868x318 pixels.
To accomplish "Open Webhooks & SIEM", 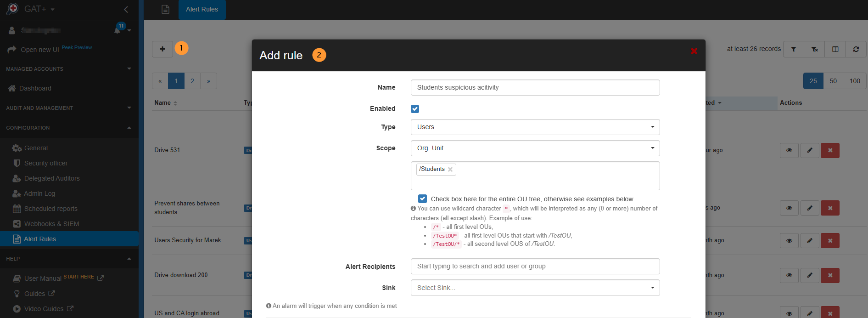I will coord(51,224).
